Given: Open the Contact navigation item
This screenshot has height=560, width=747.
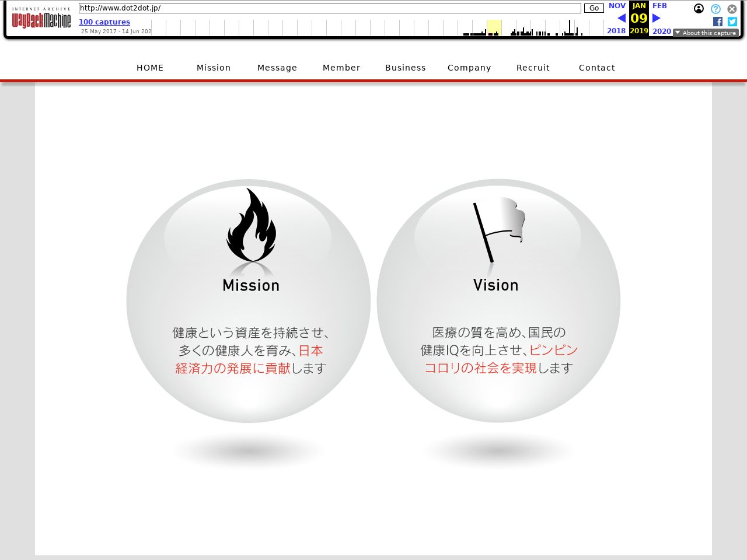Looking at the screenshot, I should (x=597, y=68).
